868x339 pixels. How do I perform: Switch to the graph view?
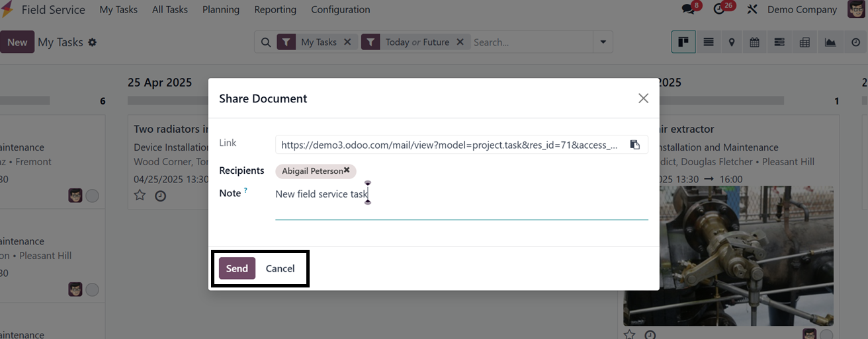coord(830,42)
